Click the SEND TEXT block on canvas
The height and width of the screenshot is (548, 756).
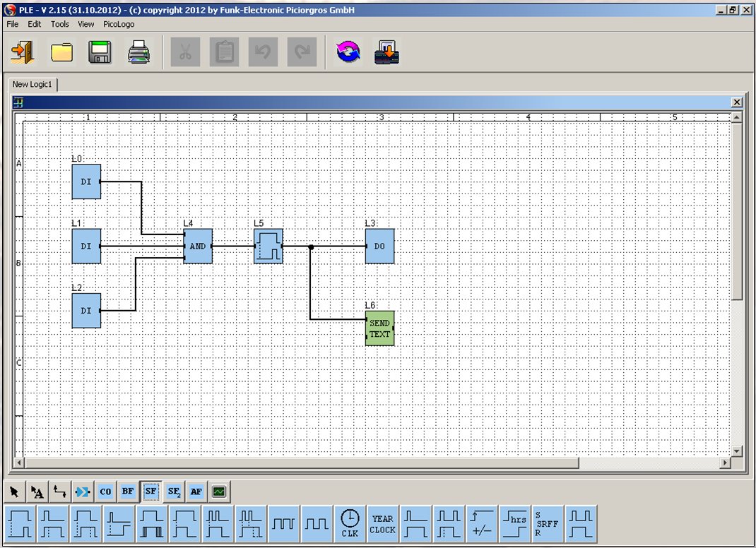point(379,328)
